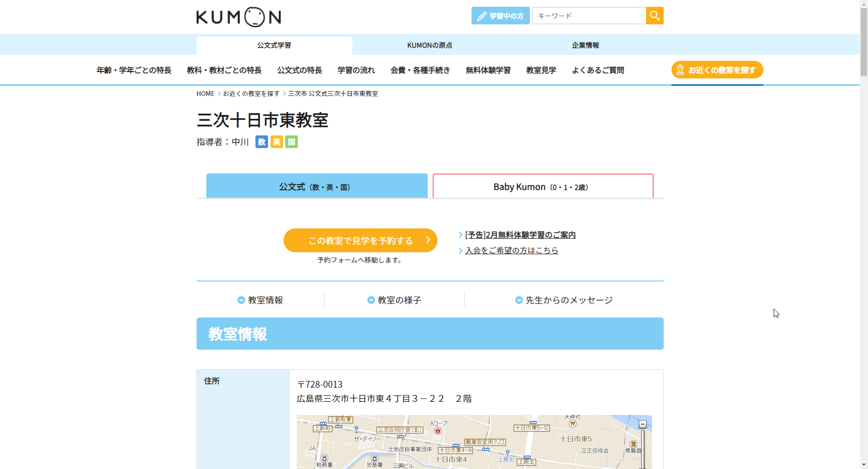The image size is (868, 469).
Task: Open 教科・教材ごとの特長 menu
Action: pos(224,70)
